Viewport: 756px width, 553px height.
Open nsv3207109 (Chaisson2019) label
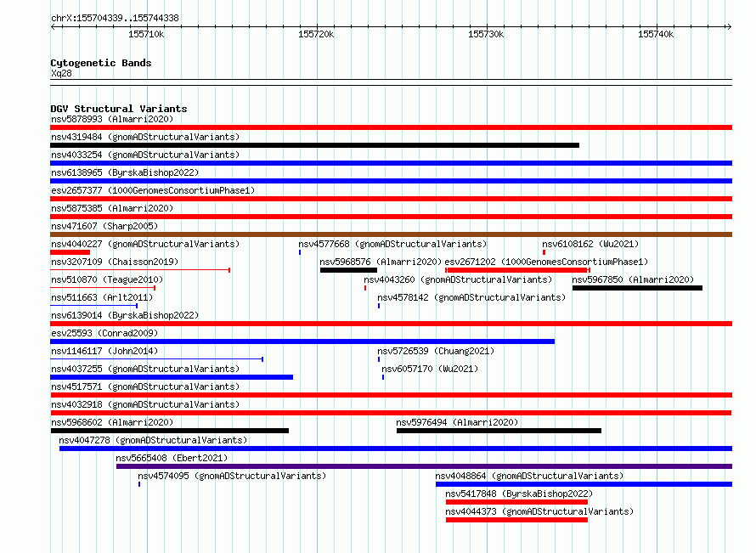(x=115, y=262)
